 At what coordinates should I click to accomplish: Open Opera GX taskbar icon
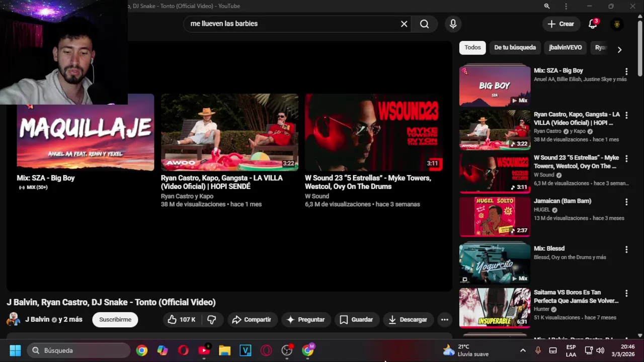coord(266,350)
